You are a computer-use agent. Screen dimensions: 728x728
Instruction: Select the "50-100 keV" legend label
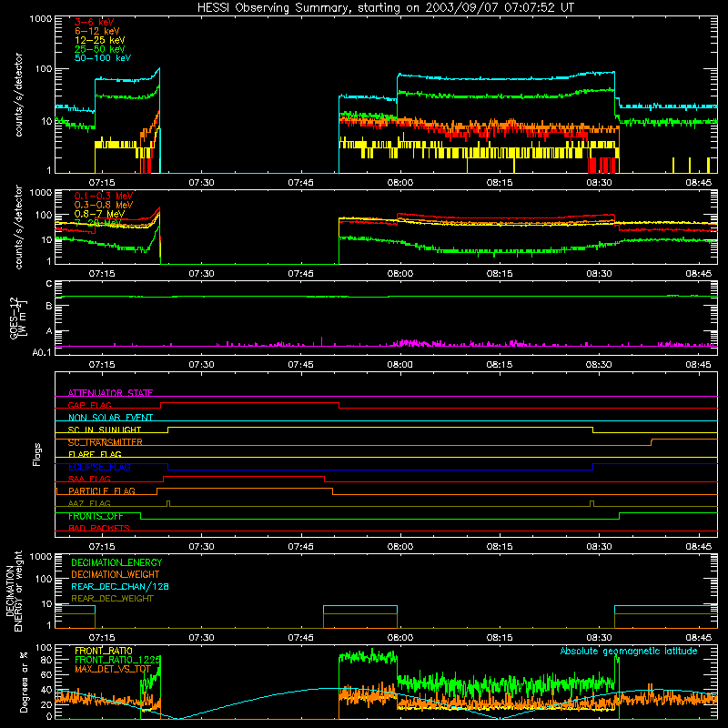click(x=103, y=58)
